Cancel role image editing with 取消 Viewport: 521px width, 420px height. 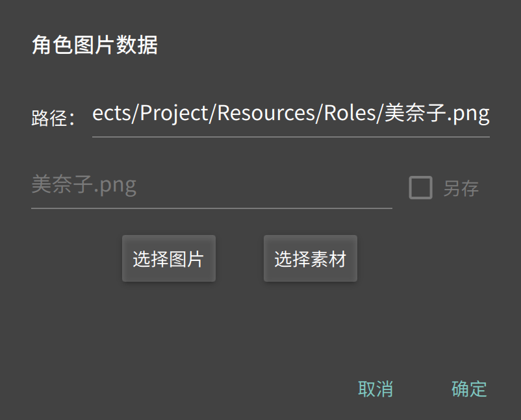(x=376, y=388)
